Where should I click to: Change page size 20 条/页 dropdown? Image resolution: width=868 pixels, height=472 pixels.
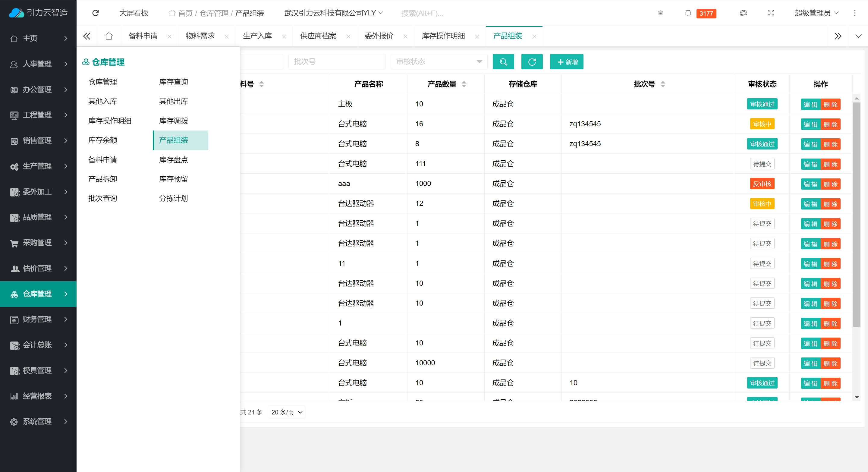(286, 412)
